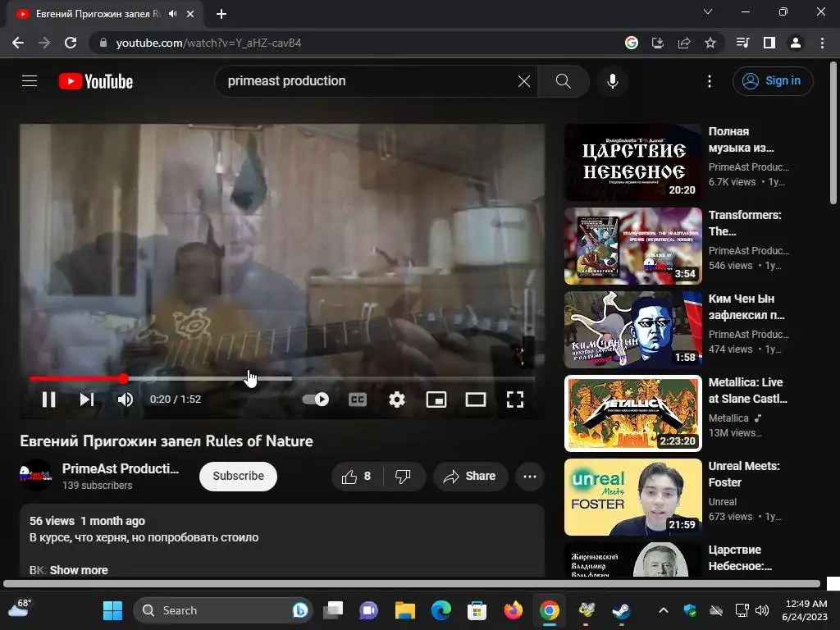The width and height of the screenshot is (840, 630).
Task: Enter full screen mode
Action: 515,399
